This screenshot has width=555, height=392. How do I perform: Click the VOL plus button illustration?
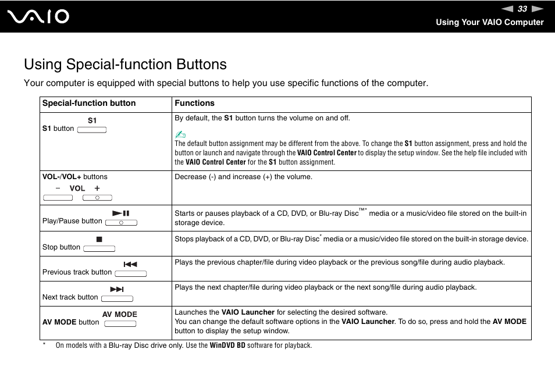(x=97, y=198)
